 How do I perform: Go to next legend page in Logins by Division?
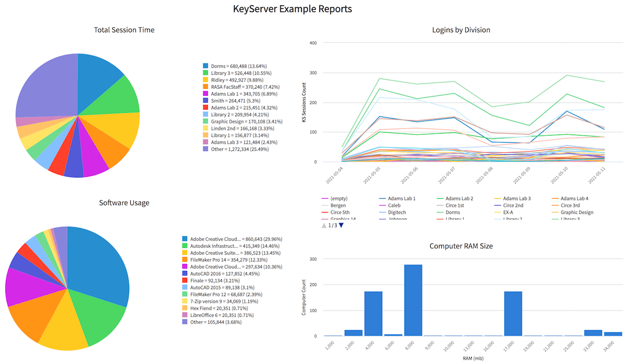click(x=341, y=225)
